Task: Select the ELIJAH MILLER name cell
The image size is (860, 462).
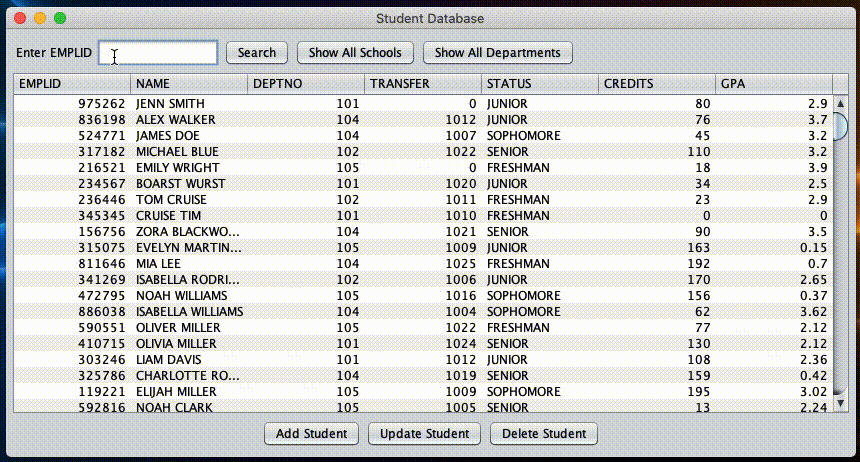Action: point(189,391)
